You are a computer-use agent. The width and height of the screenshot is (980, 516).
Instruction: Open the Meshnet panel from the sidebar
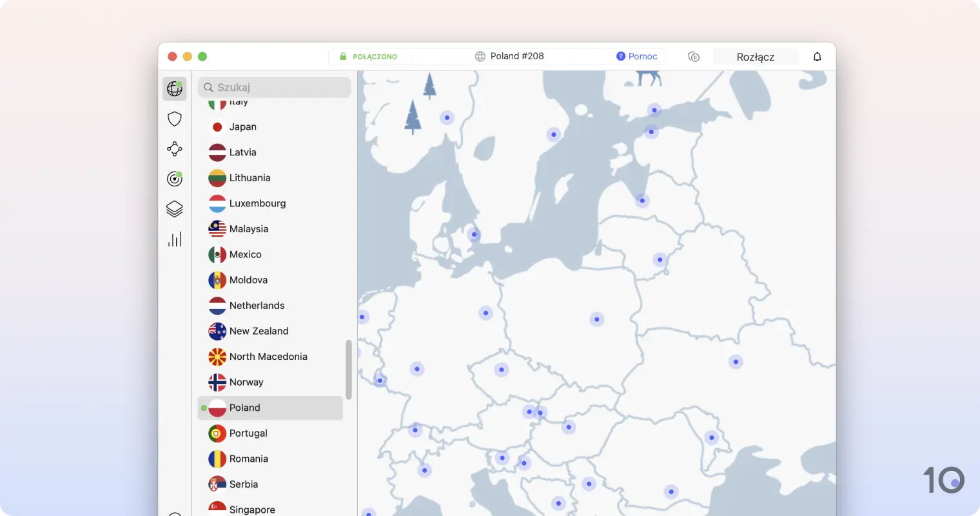coord(175,149)
